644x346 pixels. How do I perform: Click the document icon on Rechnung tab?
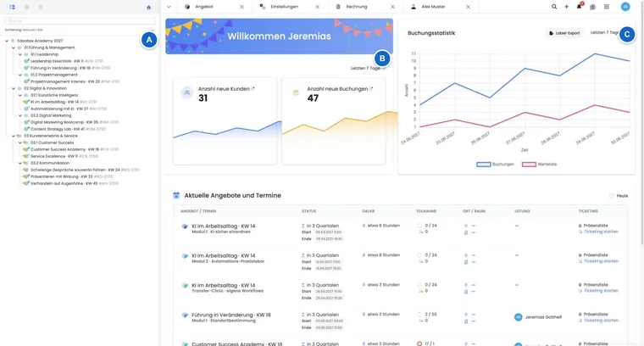coord(338,7)
